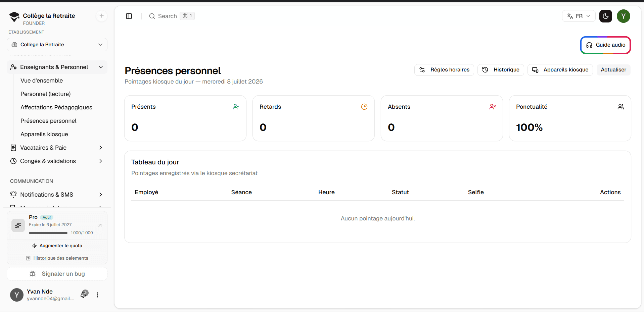Expand the Congés & validations chevron
This screenshot has width=644, height=312.
(x=101, y=161)
